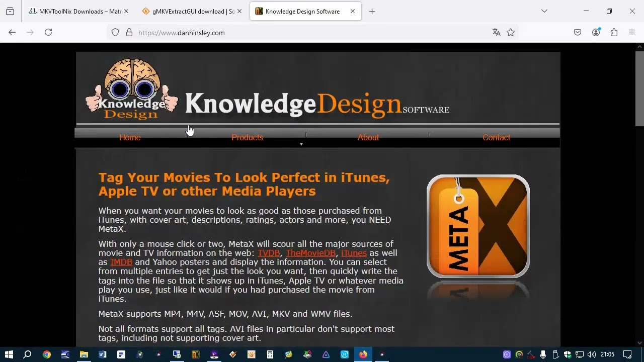Click the page vertical scrollbar thumb
Viewport: 644px width, 362px height.
(x=639, y=88)
